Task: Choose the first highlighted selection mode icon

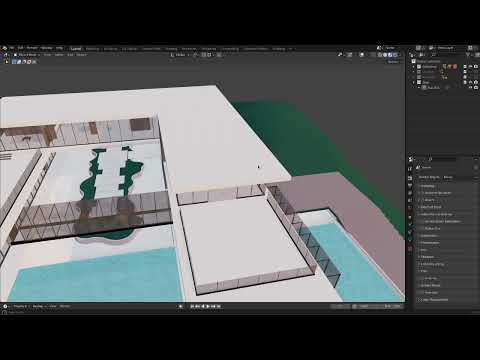Action: 14,62
